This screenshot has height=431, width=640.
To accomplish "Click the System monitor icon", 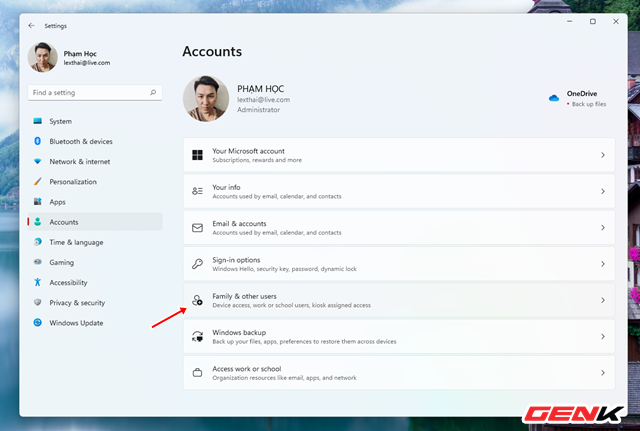I will (38, 121).
